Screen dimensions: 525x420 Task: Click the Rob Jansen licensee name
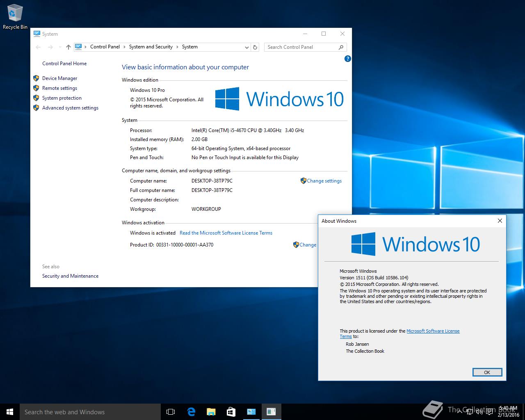(x=357, y=344)
